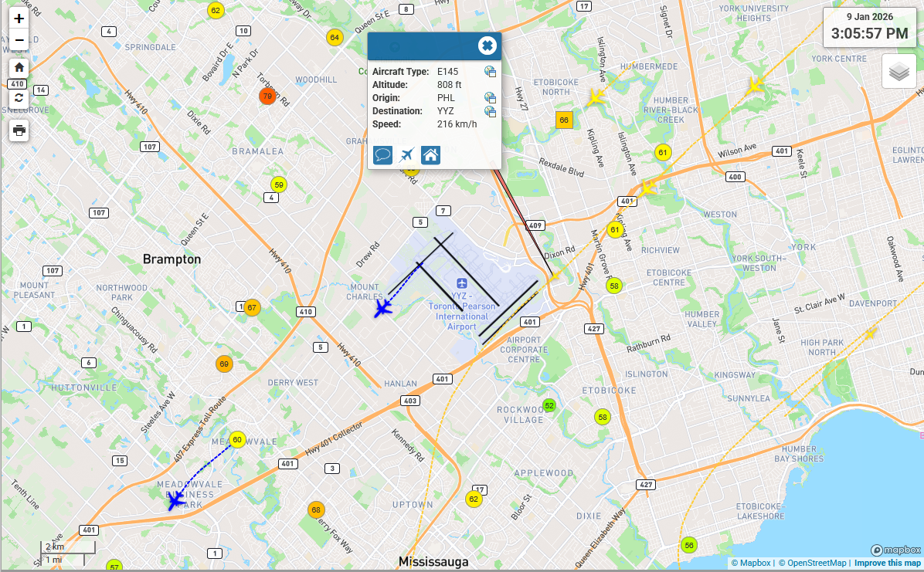Click the speech bubble comment button
The height and width of the screenshot is (572, 924).
[382, 155]
